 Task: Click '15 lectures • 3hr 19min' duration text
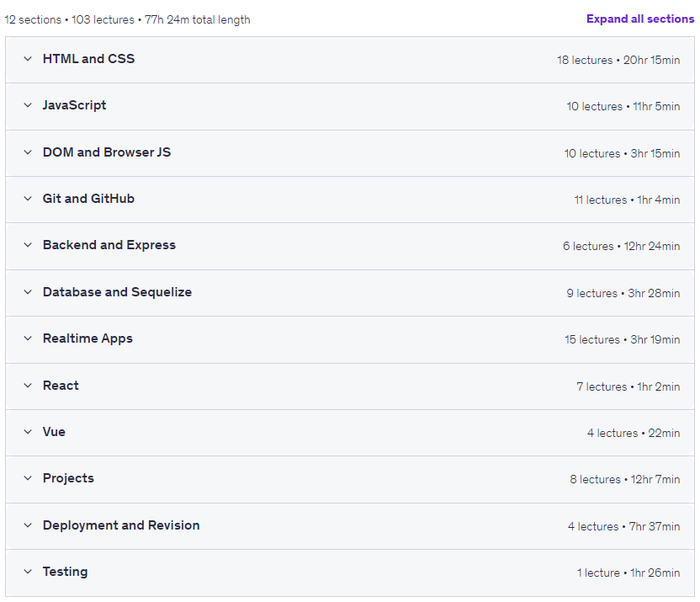click(x=623, y=339)
